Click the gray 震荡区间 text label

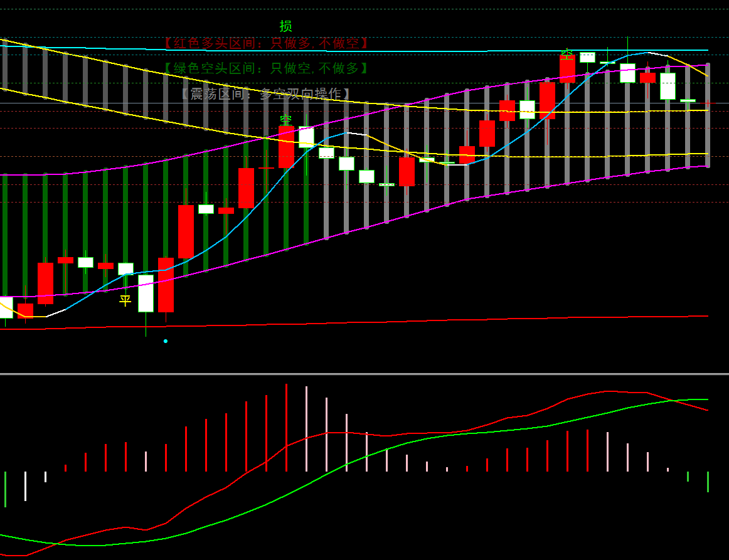coord(266,94)
